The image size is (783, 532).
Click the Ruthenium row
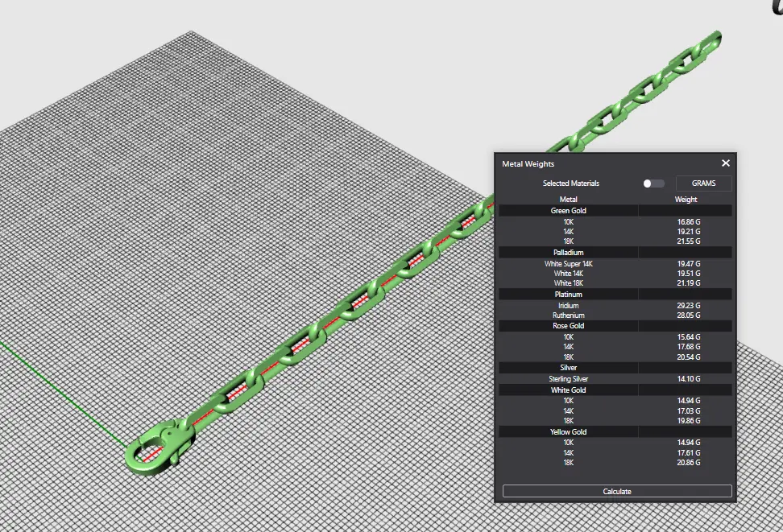tap(615, 315)
